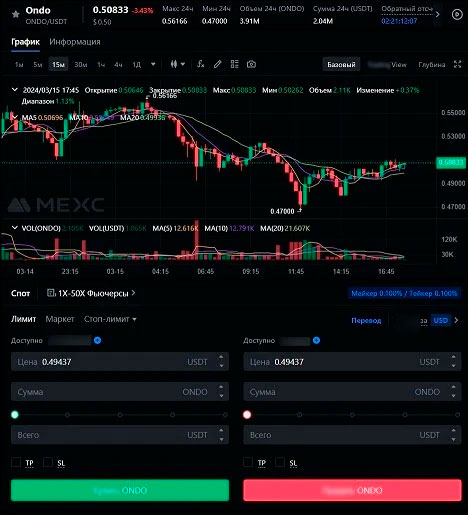
Task: Click the play video tutorial icon
Action: [457, 14]
